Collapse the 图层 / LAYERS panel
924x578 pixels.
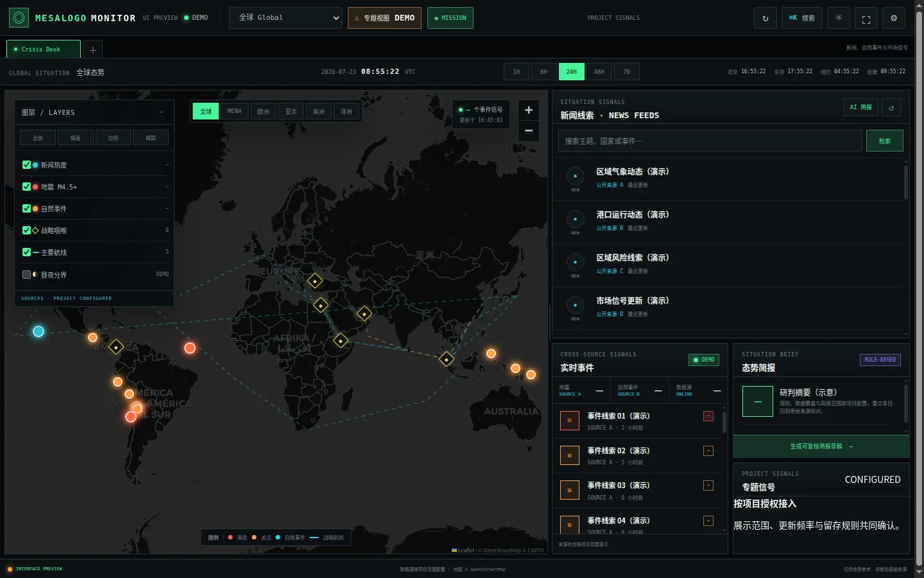(161, 112)
